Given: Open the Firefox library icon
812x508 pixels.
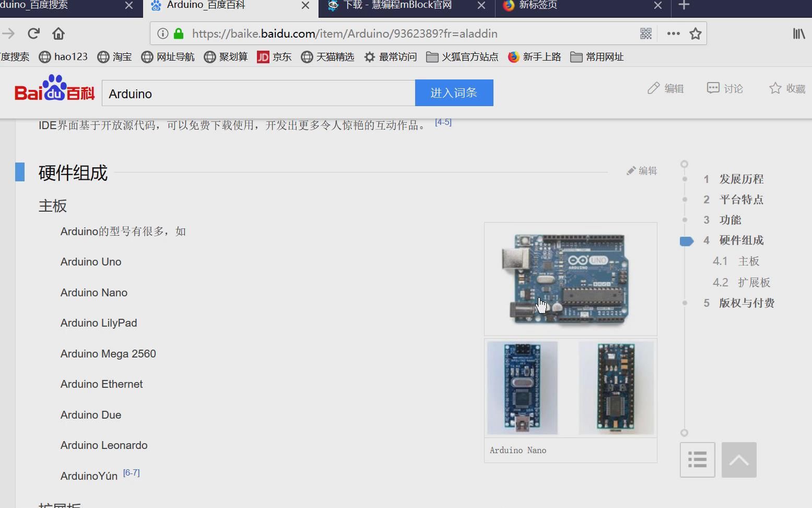Looking at the screenshot, I should [799, 33].
